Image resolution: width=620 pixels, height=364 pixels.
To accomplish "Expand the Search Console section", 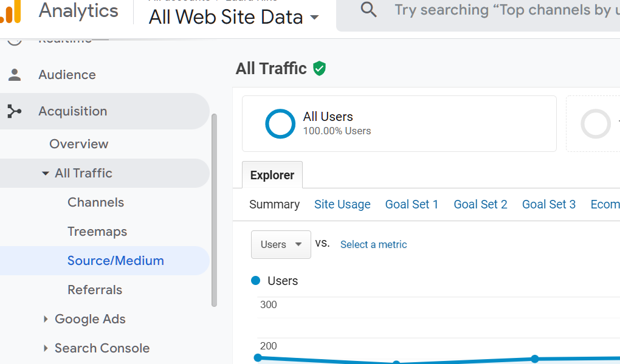I will [46, 348].
